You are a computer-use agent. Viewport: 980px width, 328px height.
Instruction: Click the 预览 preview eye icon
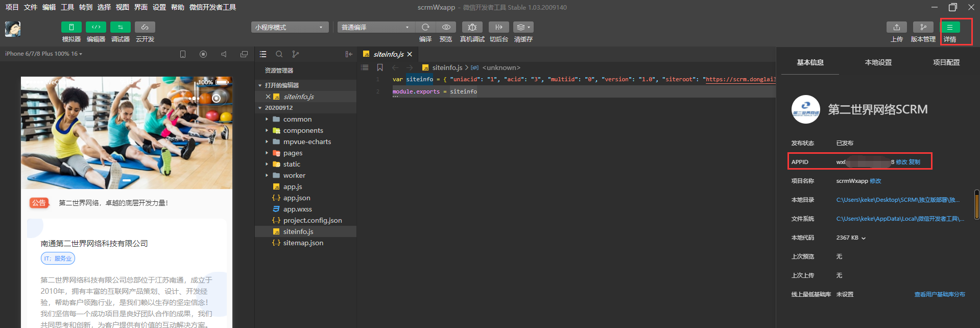tap(446, 27)
